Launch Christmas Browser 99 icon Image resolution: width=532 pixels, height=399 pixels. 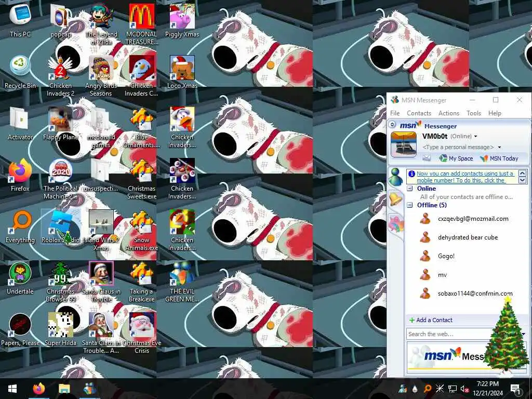60,282
